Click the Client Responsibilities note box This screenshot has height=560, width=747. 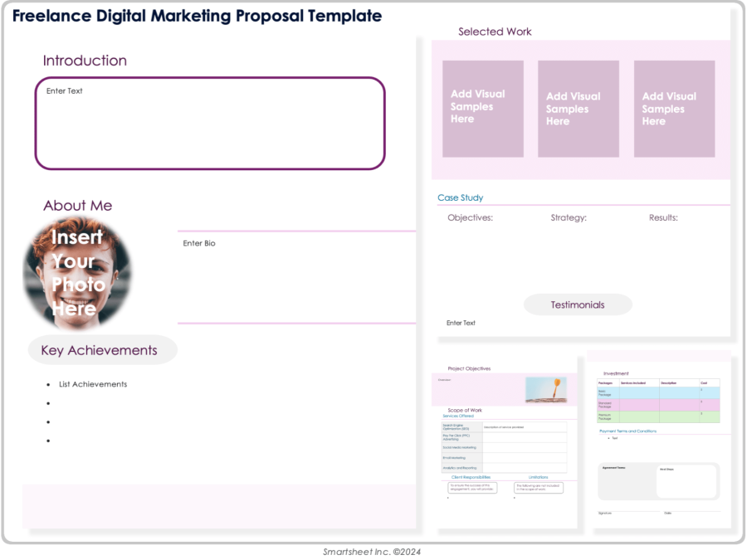click(x=473, y=487)
